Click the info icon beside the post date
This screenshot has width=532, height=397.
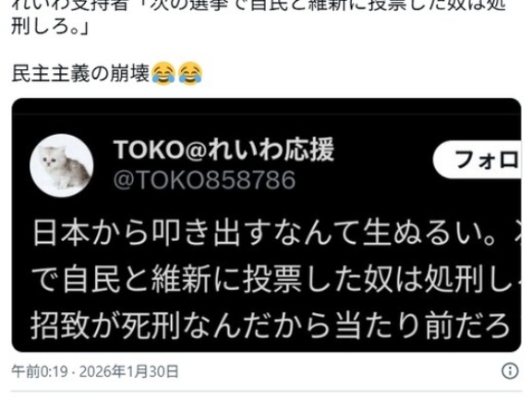(510, 370)
